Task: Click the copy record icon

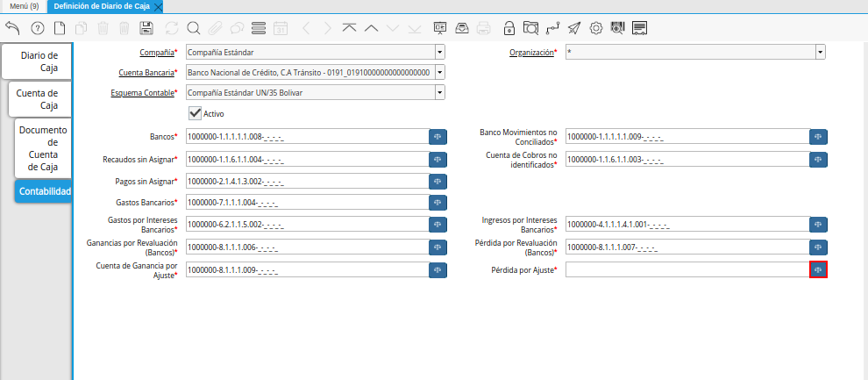Action: (x=82, y=28)
